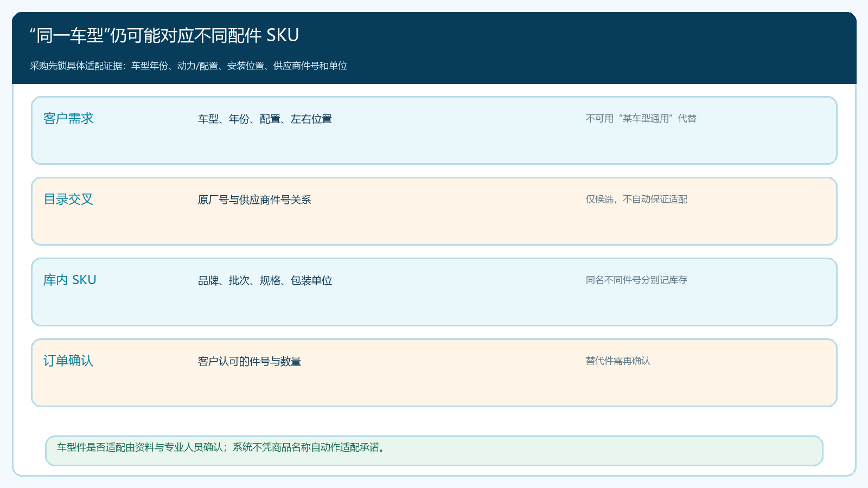
Task: Select text 客户认可的件号与数量
Action: [250, 361]
